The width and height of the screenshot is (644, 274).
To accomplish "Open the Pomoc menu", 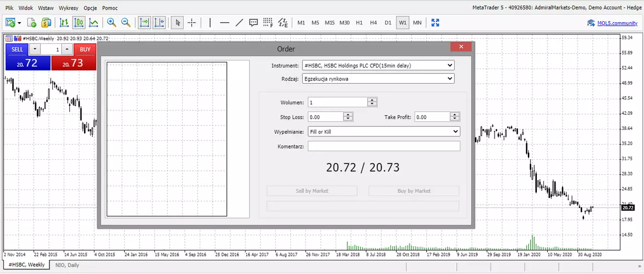I will point(110,8).
